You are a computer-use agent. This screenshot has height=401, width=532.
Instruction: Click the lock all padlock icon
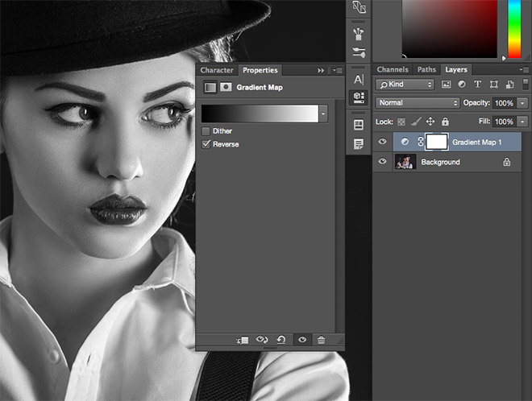click(x=444, y=122)
